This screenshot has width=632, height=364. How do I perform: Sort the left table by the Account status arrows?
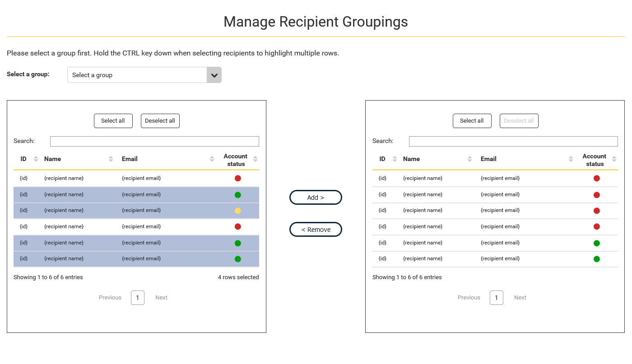click(x=256, y=159)
